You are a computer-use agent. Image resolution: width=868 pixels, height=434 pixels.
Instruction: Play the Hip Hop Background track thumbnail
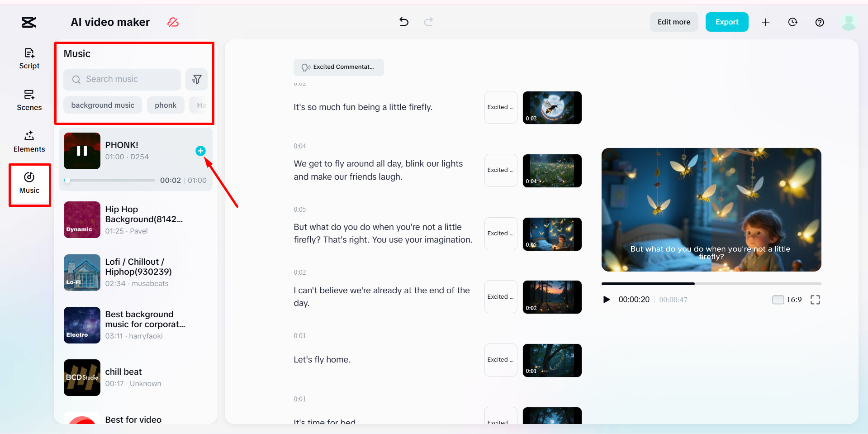(82, 219)
